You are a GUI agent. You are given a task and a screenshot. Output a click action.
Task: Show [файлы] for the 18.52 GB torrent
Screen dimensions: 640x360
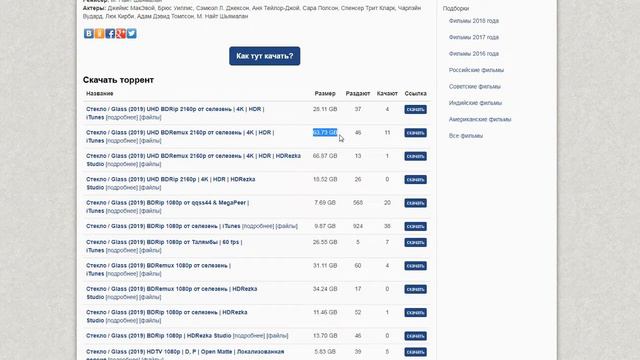coord(150,188)
